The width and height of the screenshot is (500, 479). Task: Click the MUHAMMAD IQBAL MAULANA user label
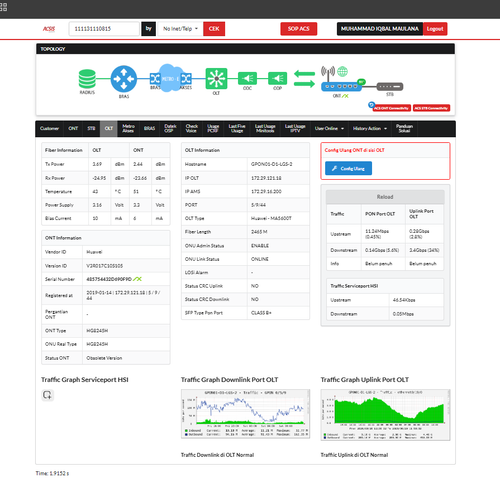[380, 29]
